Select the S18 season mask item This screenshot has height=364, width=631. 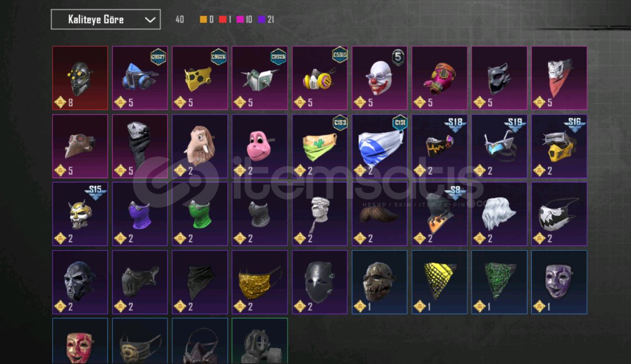(439, 146)
